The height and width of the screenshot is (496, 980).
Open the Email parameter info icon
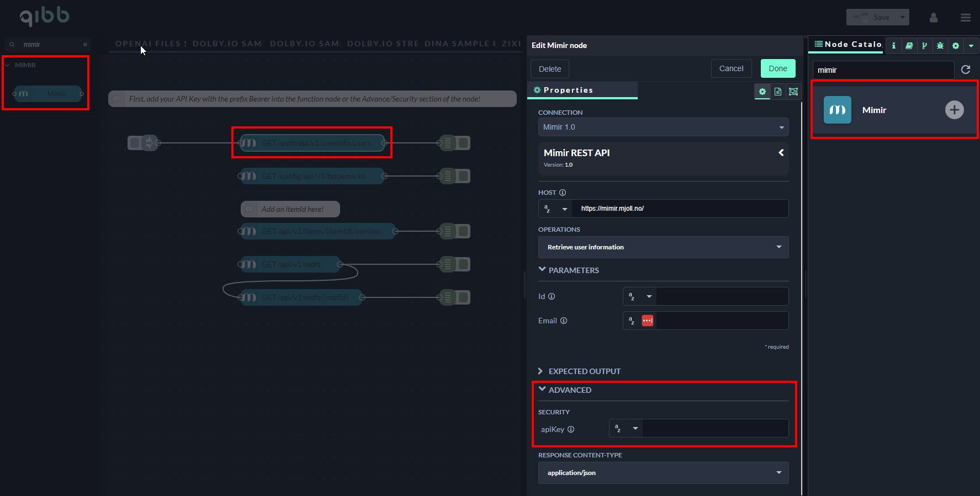pyautogui.click(x=564, y=321)
